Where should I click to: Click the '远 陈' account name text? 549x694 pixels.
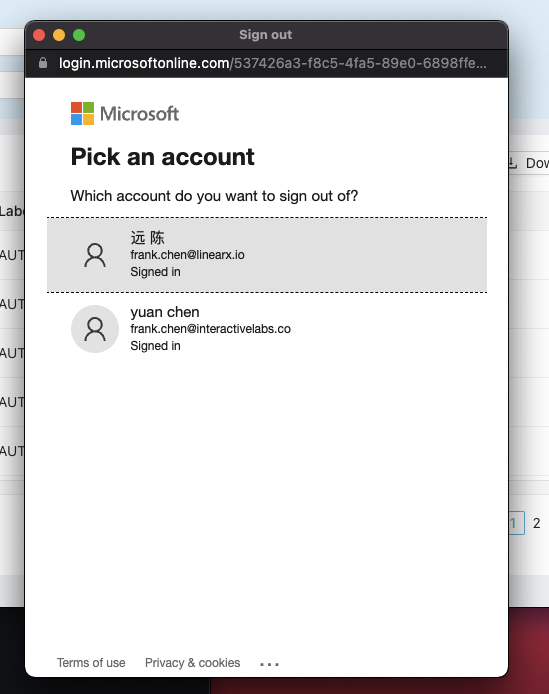147,238
